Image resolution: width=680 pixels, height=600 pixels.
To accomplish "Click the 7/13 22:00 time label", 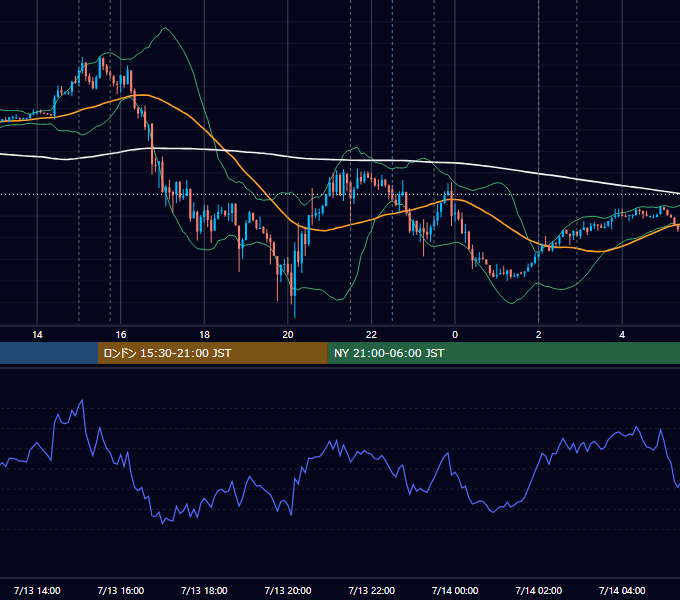I will 372,590.
